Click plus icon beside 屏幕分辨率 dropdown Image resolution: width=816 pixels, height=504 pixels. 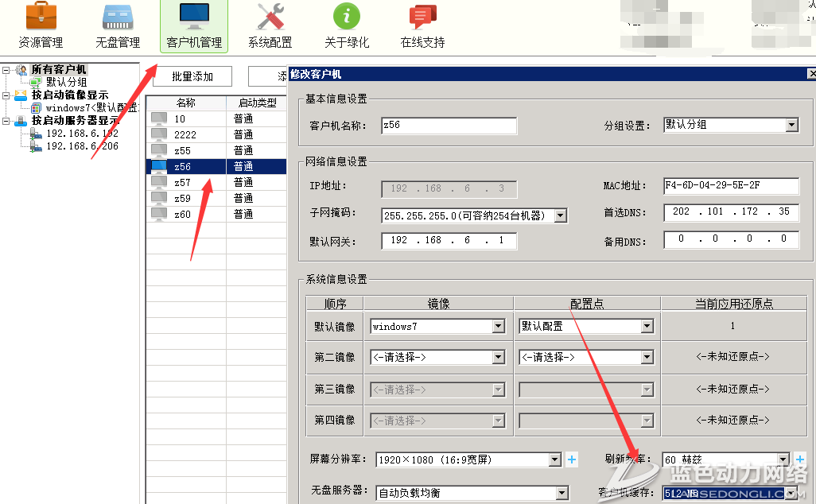pos(572,459)
